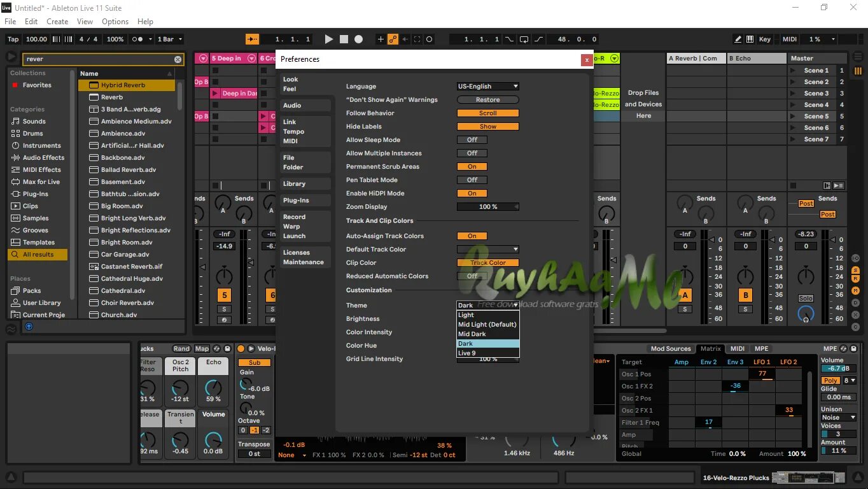Screen dimensions: 868x489
Task: Select Light theme from list
Action: 488,315
